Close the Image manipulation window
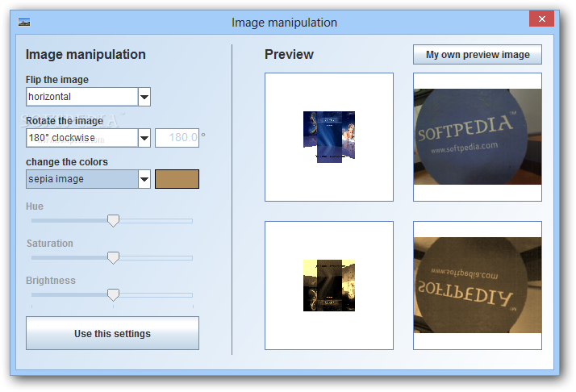576x392 pixels. click(541, 19)
